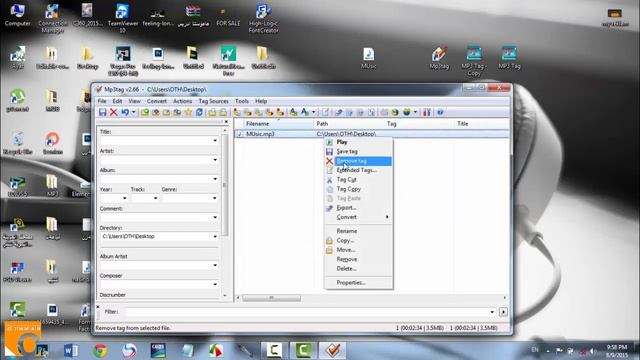Click the Case conversion 'A' toolbar icon
The width and height of the screenshot is (640, 360).
(x=304, y=112)
